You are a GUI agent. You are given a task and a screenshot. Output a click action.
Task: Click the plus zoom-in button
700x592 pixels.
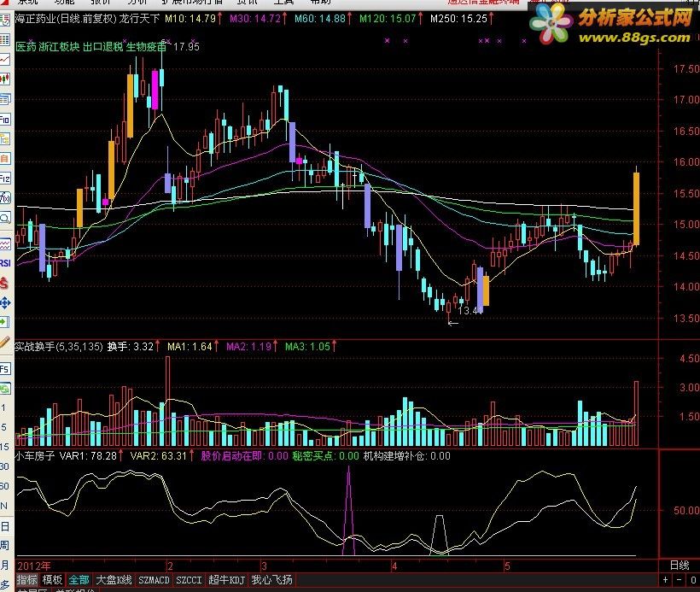[x=665, y=580]
